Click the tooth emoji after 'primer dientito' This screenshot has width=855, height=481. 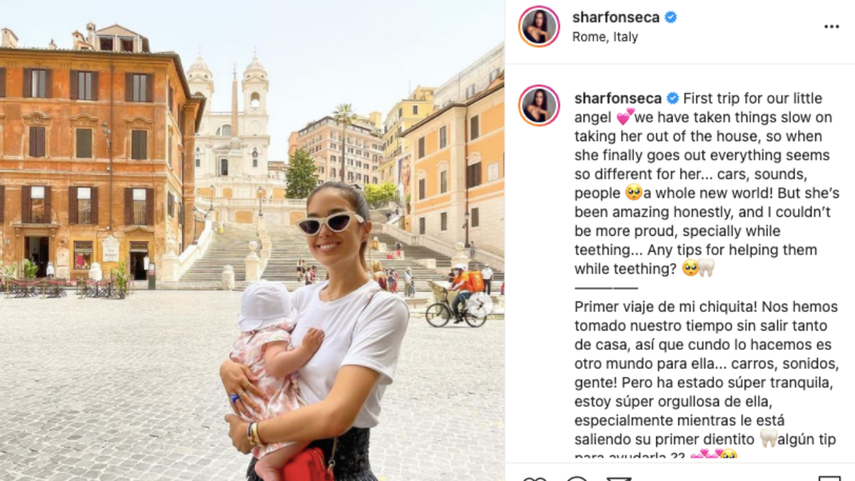pyautogui.click(x=769, y=438)
